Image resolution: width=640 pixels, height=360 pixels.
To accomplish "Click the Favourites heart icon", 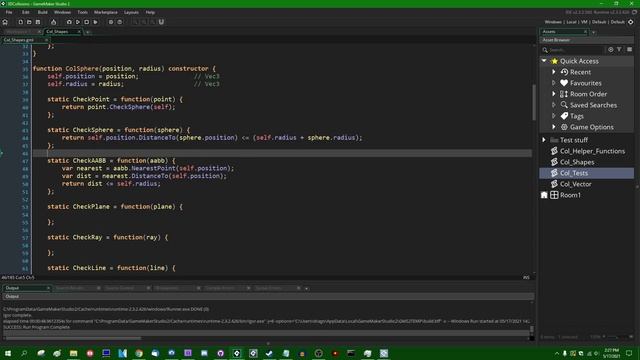I will click(x=564, y=83).
